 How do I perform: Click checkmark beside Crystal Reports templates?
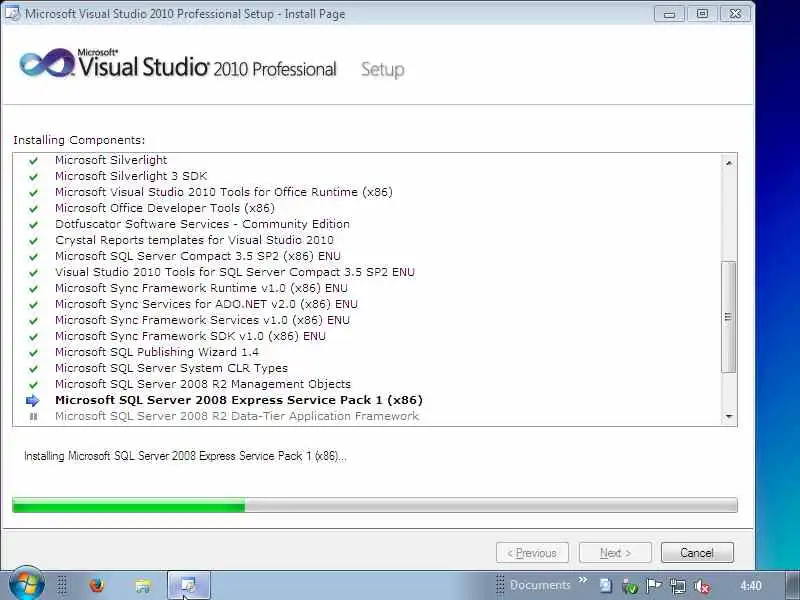tap(34, 241)
